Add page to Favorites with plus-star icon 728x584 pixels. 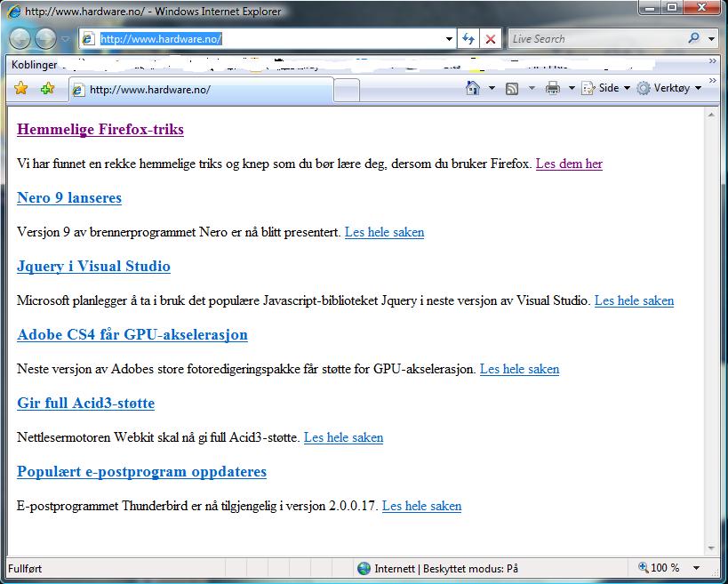[47, 88]
